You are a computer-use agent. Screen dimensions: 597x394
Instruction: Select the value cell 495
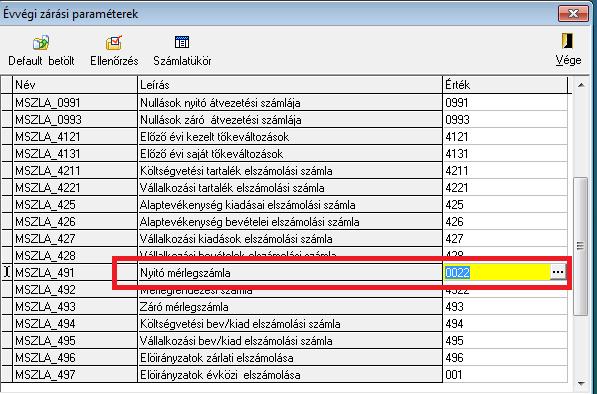506,340
